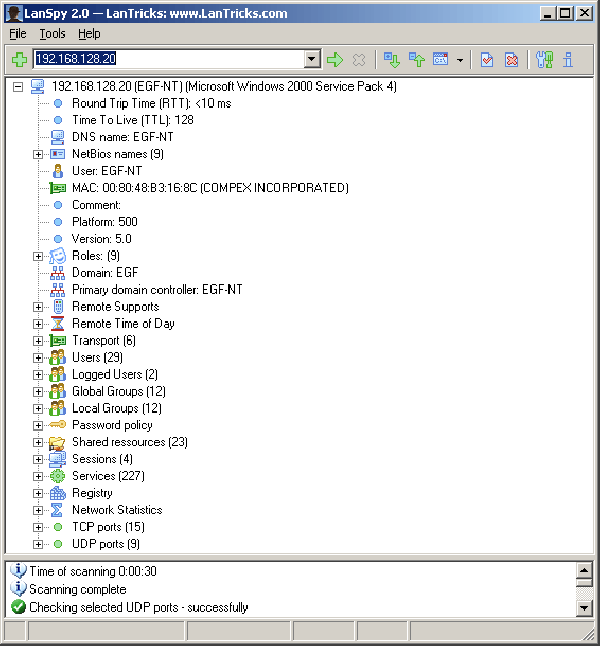Screen dimensions: 600x646
Task: Expand the Registry node
Action: [x=38, y=493]
